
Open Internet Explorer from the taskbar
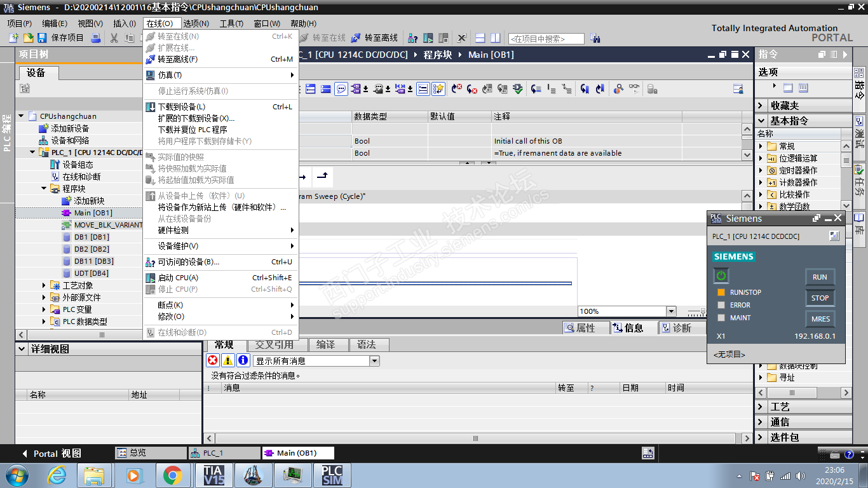click(x=58, y=475)
